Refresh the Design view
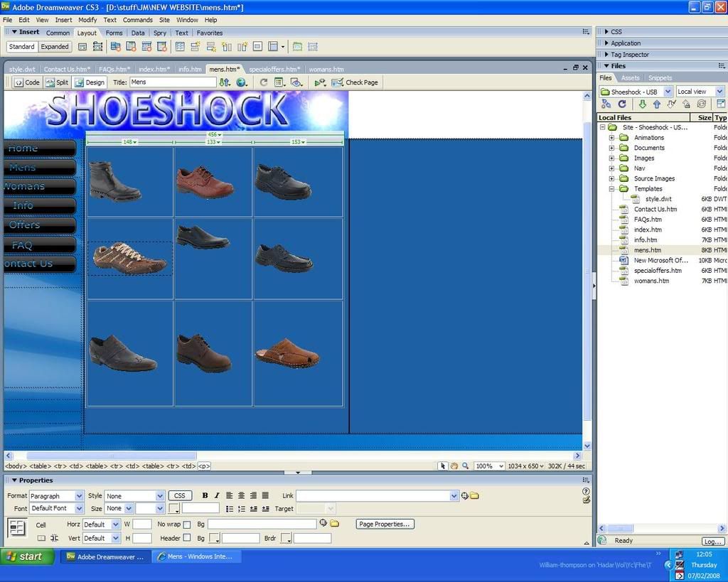 (x=263, y=82)
